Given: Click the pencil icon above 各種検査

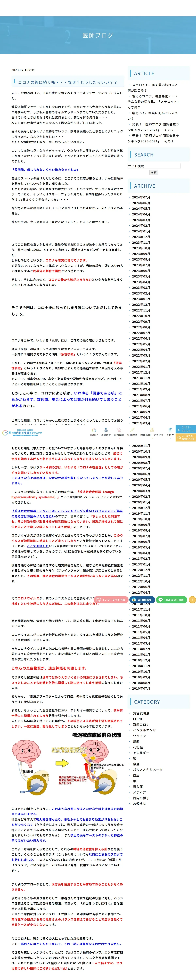Looking at the screenshot, I should pyautogui.click(x=132, y=430).
